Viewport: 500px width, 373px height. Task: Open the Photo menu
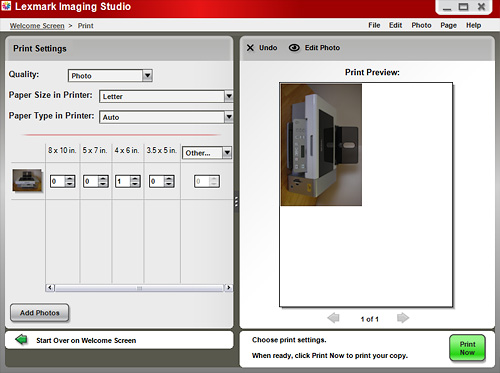point(421,25)
